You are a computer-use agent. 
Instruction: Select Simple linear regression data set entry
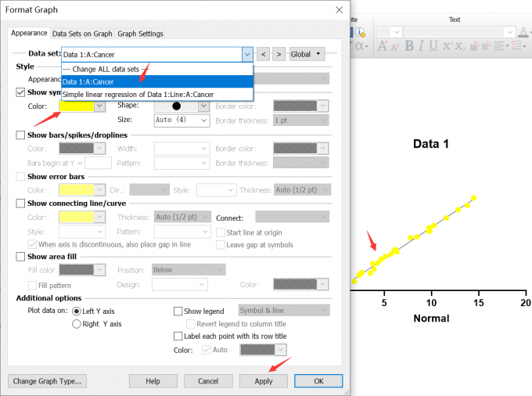pos(157,95)
